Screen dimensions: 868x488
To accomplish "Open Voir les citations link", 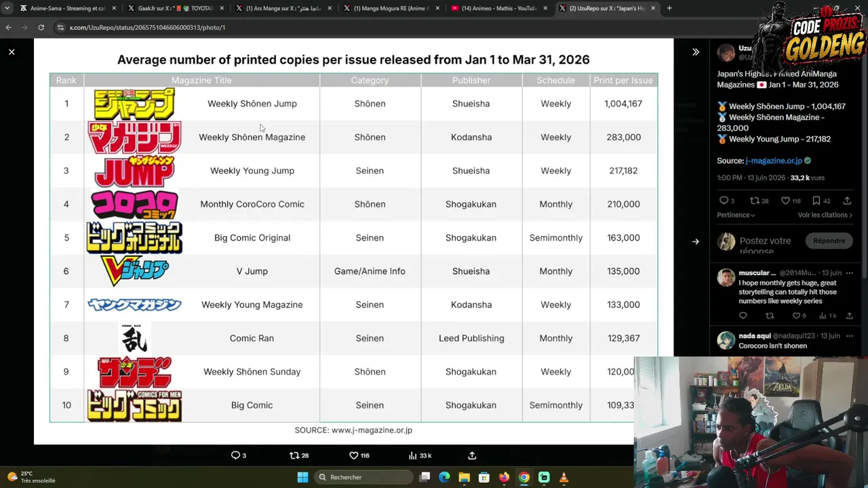I will pyautogui.click(x=825, y=215).
